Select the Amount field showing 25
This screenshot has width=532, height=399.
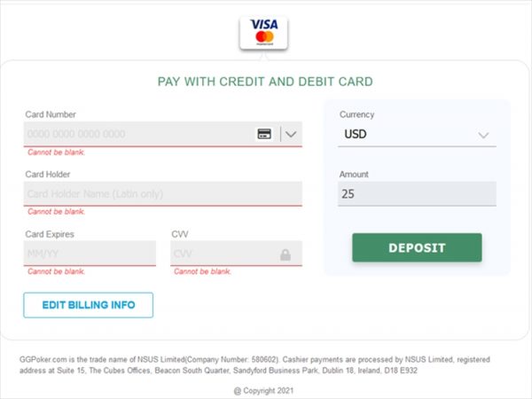(417, 193)
